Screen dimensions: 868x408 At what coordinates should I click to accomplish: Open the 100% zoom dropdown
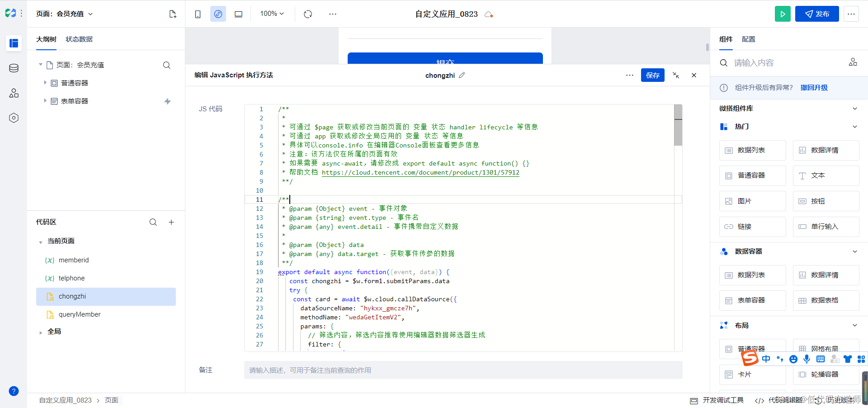(272, 14)
